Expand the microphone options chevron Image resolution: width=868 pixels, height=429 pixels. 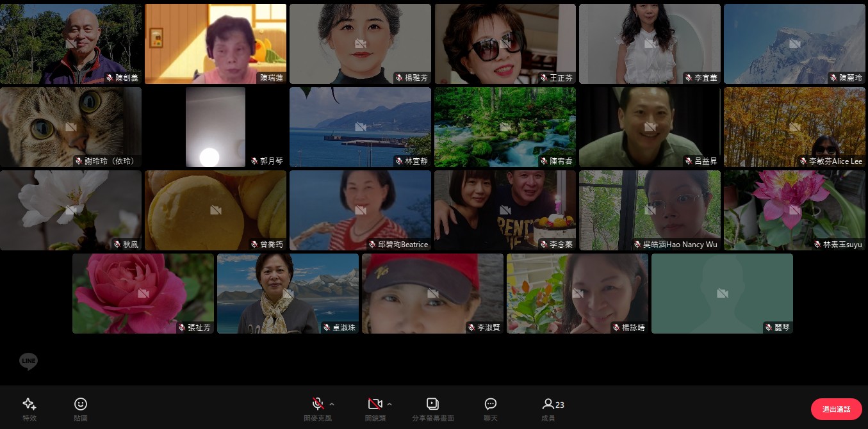tap(332, 404)
